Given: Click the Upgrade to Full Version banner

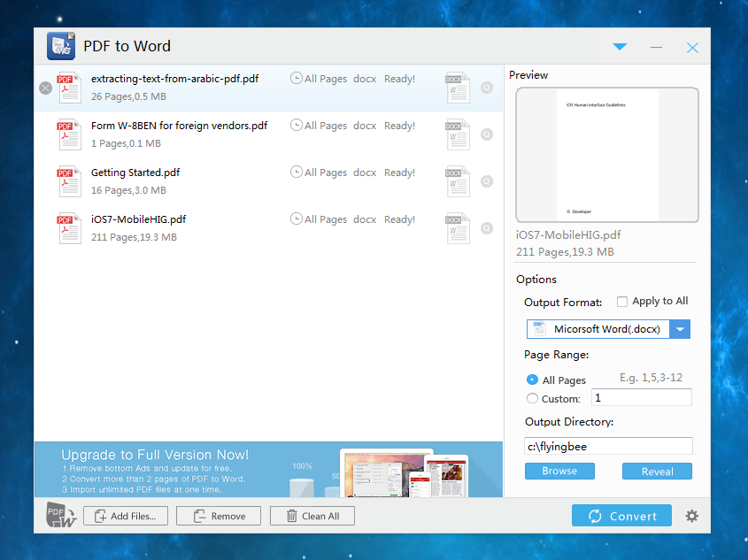Looking at the screenshot, I should [x=268, y=470].
